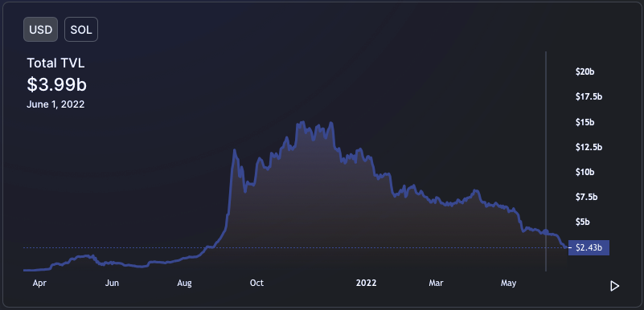This screenshot has height=310, width=644.
Task: Switch chart denomination to SOL
Action: 81,30
